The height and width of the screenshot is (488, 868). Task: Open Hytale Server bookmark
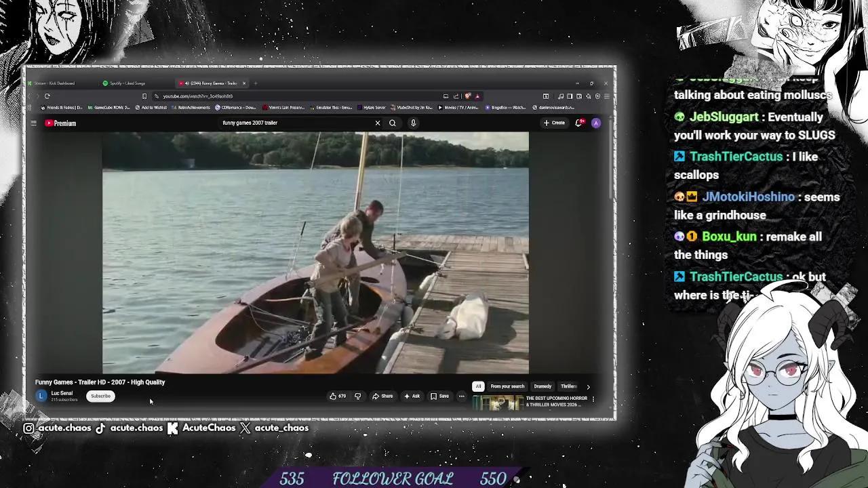click(x=371, y=108)
